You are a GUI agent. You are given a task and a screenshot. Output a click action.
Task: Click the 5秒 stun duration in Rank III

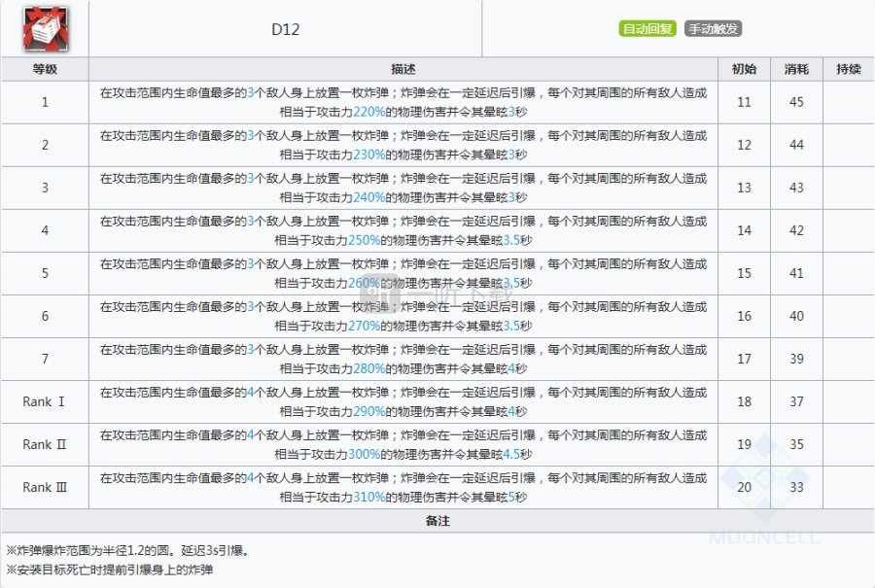(517, 497)
